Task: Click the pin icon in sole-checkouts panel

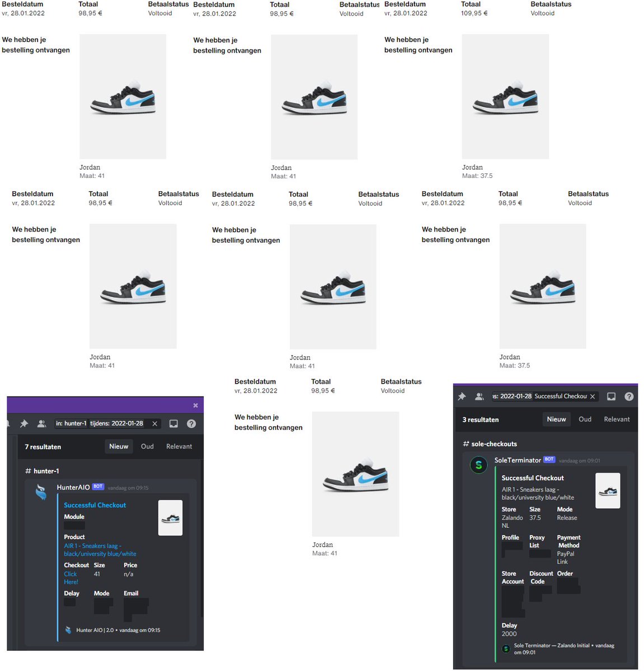Action: click(462, 396)
